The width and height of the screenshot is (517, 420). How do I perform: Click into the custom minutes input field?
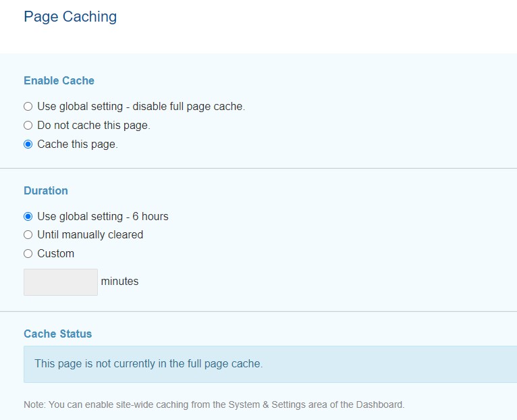[x=61, y=282]
